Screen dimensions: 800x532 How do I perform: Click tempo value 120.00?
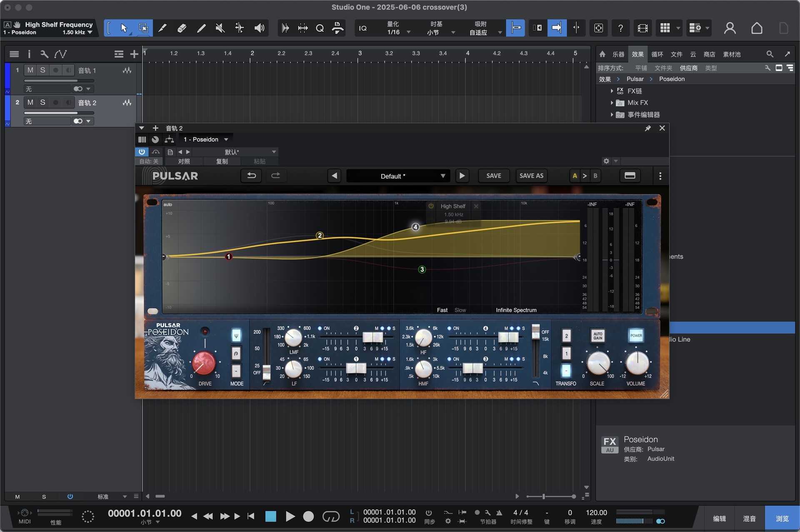coord(596,513)
